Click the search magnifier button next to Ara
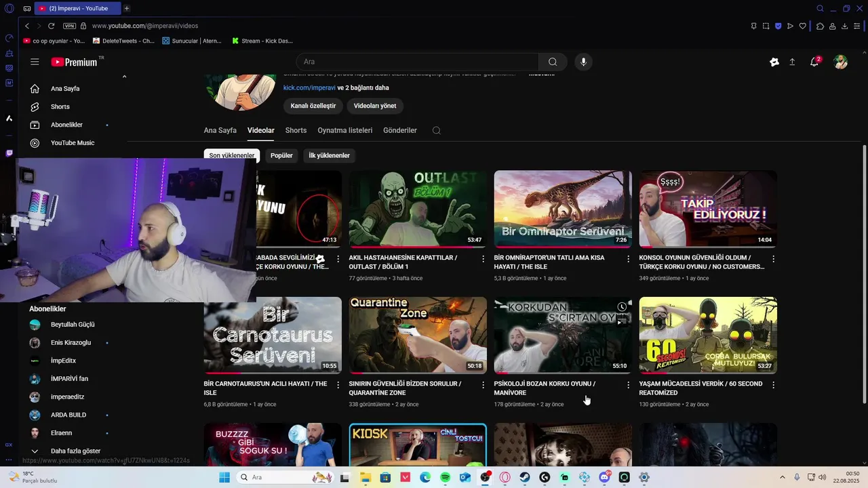Screen dimensions: 868x488 pyautogui.click(x=553, y=62)
